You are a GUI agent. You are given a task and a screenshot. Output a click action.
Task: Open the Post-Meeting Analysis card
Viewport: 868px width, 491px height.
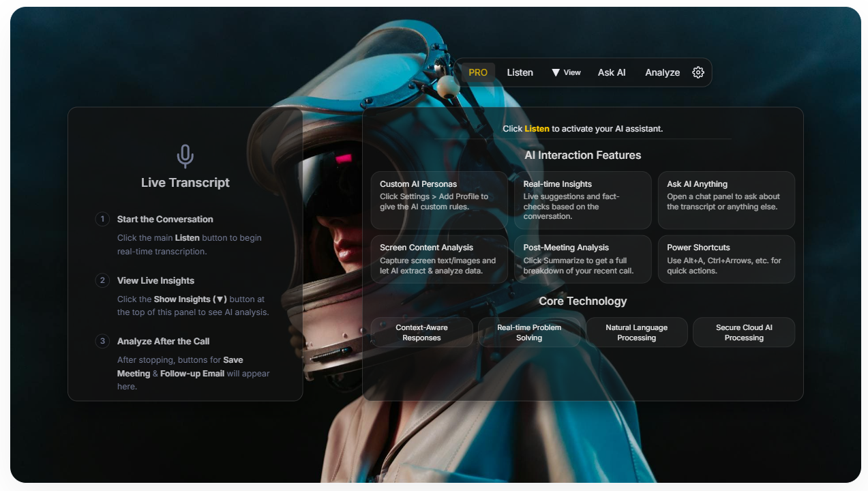(582, 259)
